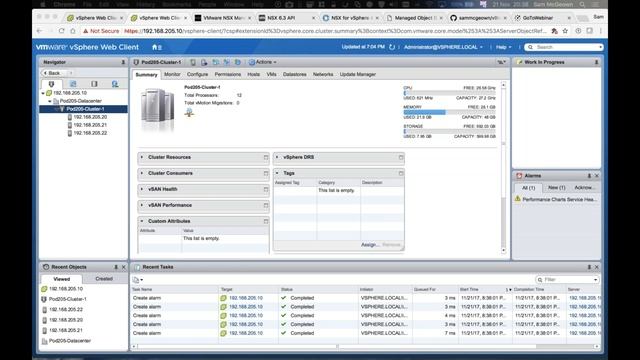Switch to the Configure tab
Screen dimensions: 640x360
tap(198, 75)
